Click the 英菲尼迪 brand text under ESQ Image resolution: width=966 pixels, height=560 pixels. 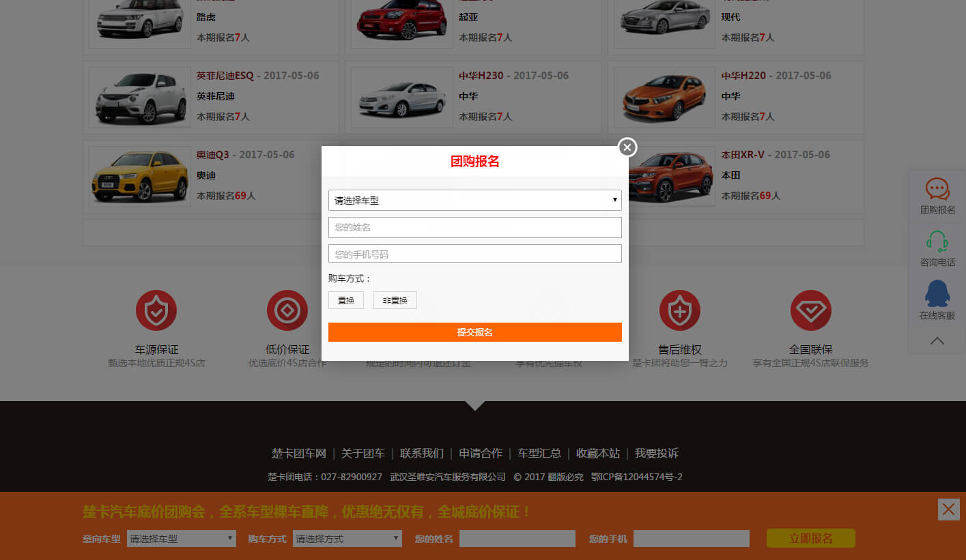[216, 96]
